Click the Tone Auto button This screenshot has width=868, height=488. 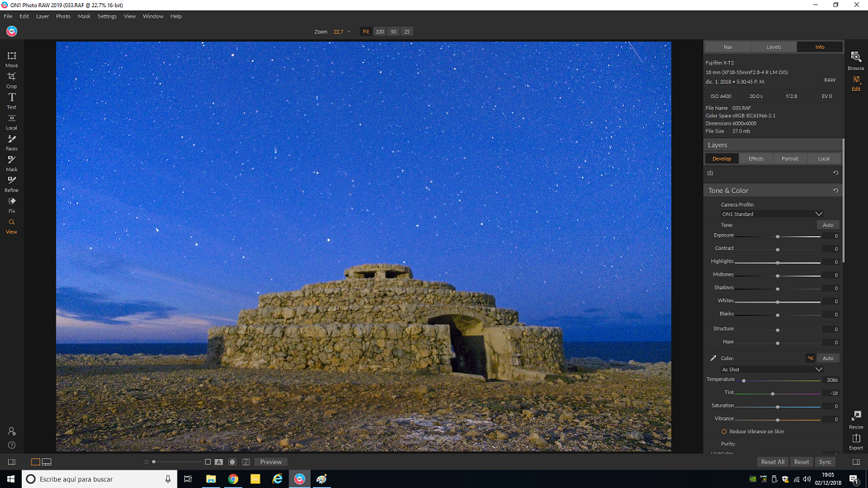(828, 225)
